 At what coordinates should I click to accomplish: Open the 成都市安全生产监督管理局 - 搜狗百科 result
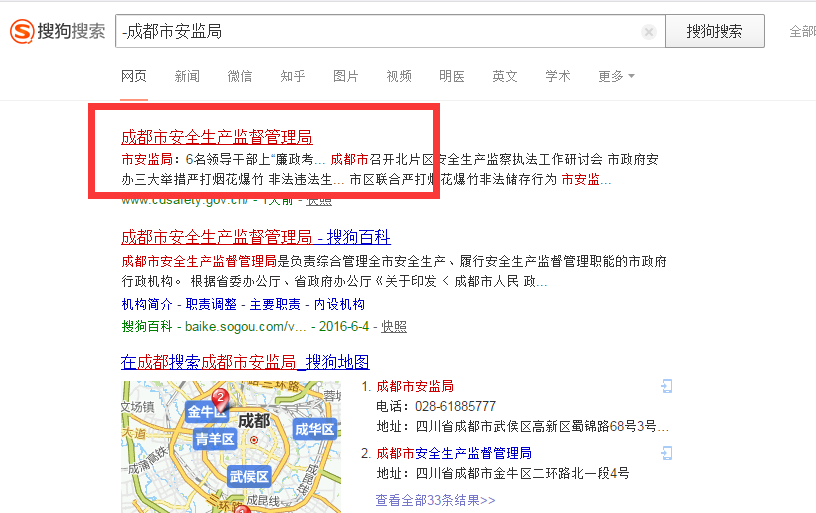click(x=256, y=237)
